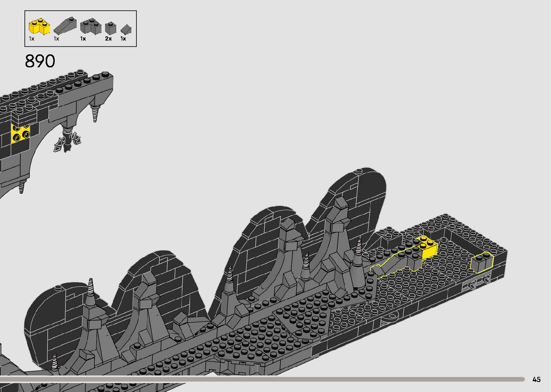Screen dimensions: 551x392
Task: Click the 2x quantity label in parts box
Action: (x=108, y=39)
